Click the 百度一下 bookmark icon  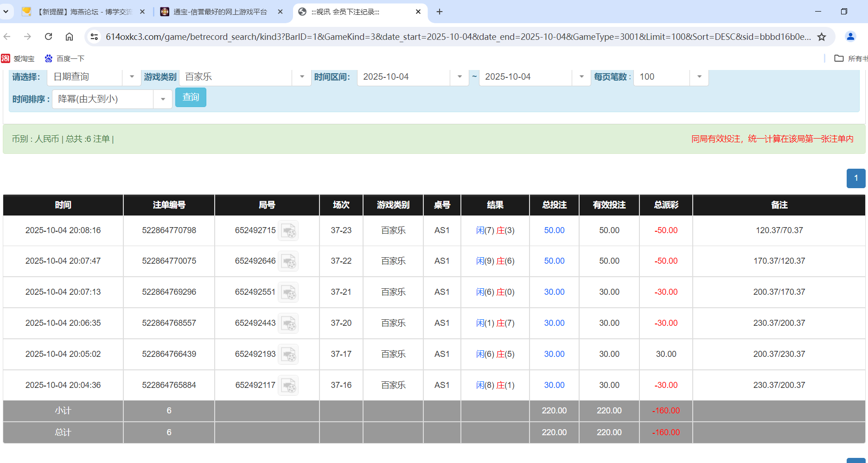pyautogui.click(x=48, y=58)
